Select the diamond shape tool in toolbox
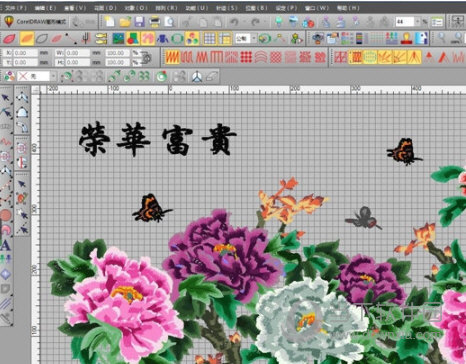The width and height of the screenshot is (466, 364). pyautogui.click(x=5, y=274)
